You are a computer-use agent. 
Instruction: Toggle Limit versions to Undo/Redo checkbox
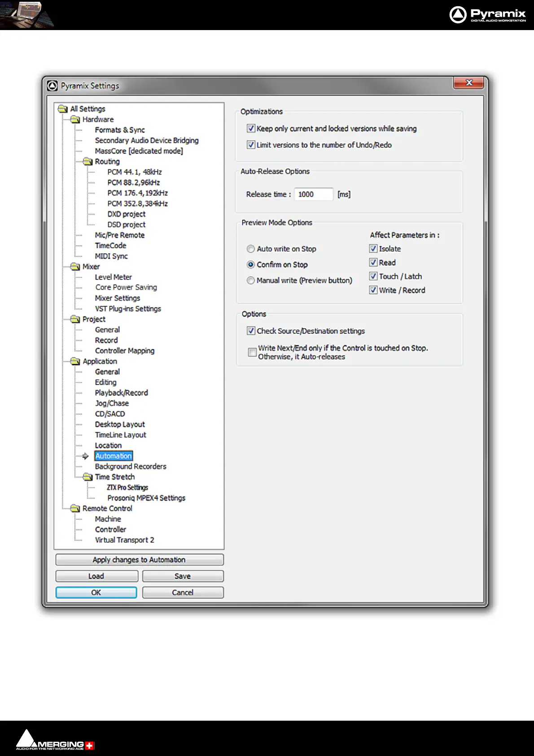tap(251, 145)
